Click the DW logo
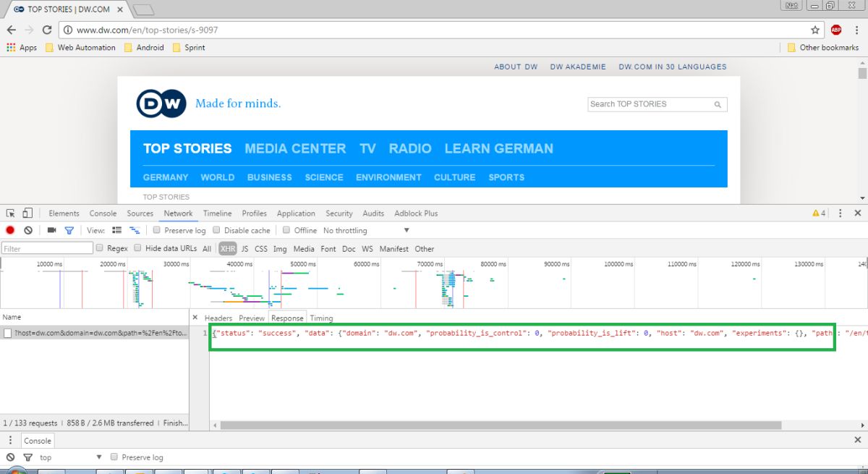 tap(161, 103)
